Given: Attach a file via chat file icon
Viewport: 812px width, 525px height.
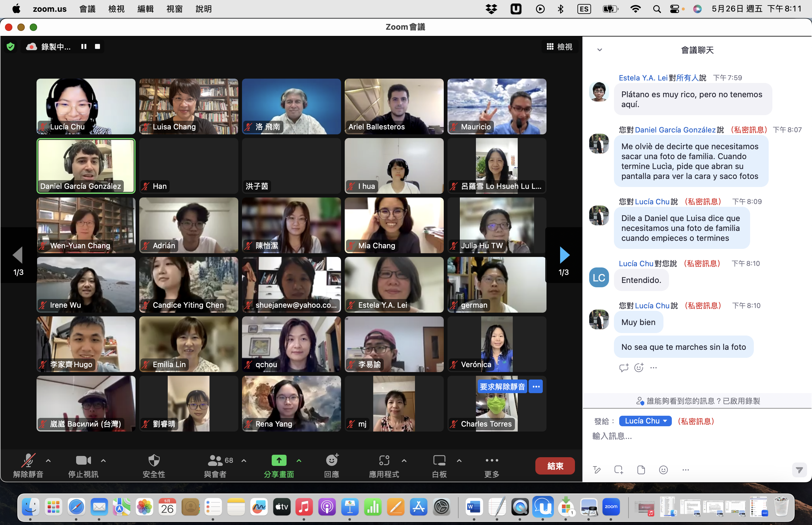Looking at the screenshot, I should click(x=641, y=470).
